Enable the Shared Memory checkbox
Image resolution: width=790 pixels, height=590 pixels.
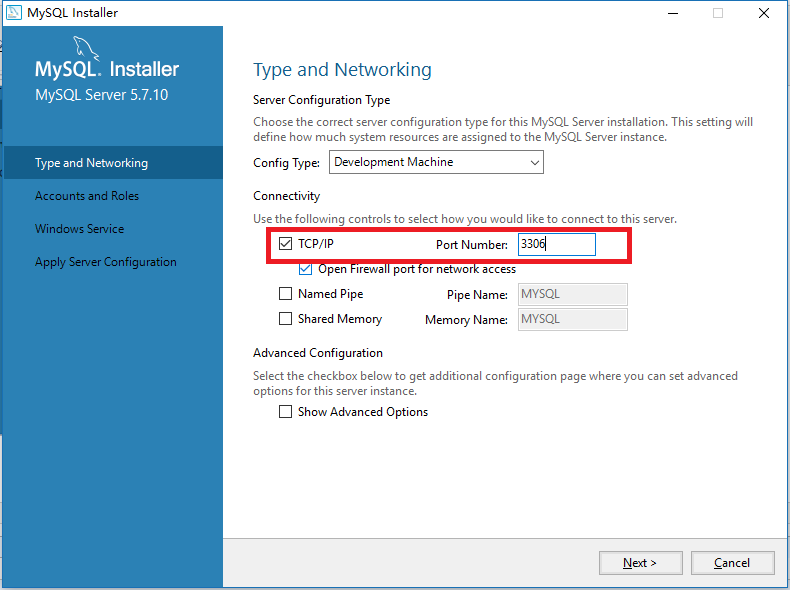285,319
